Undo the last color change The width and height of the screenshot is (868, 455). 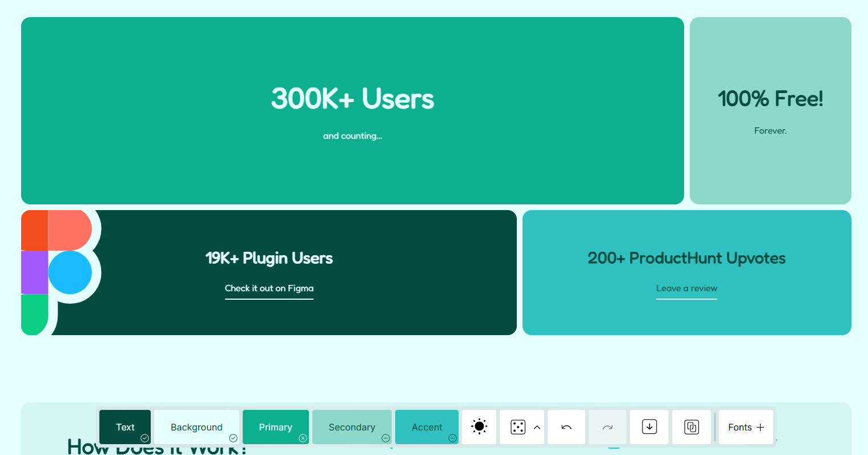coord(566,427)
